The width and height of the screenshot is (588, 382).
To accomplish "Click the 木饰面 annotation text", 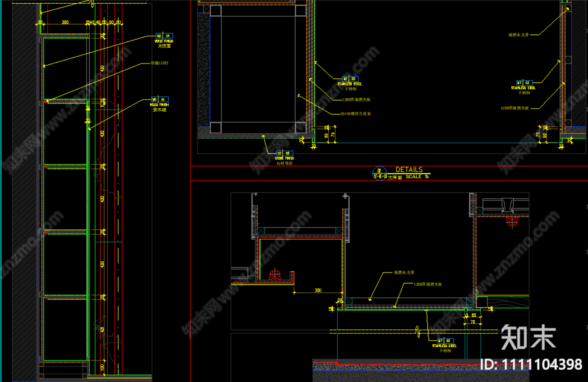I will click(164, 46).
